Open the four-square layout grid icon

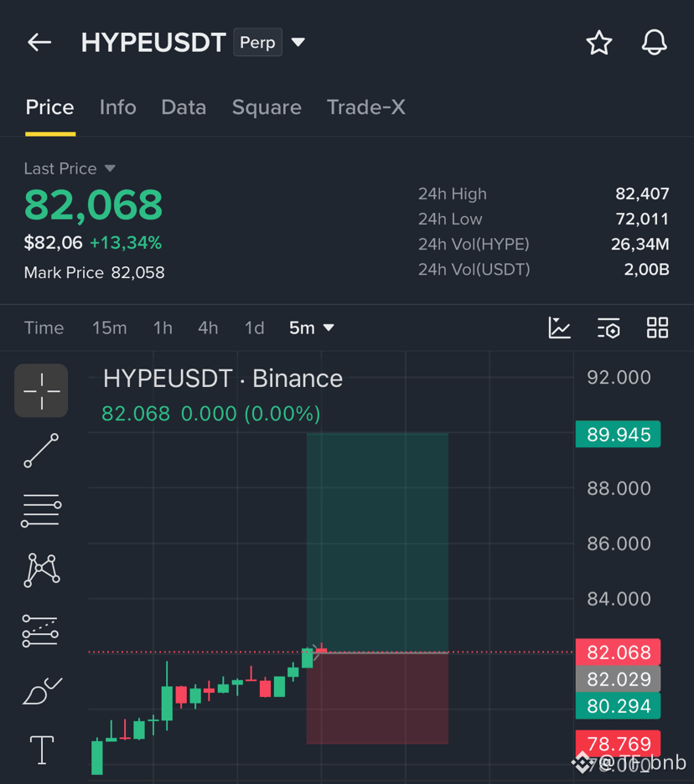coord(657,328)
